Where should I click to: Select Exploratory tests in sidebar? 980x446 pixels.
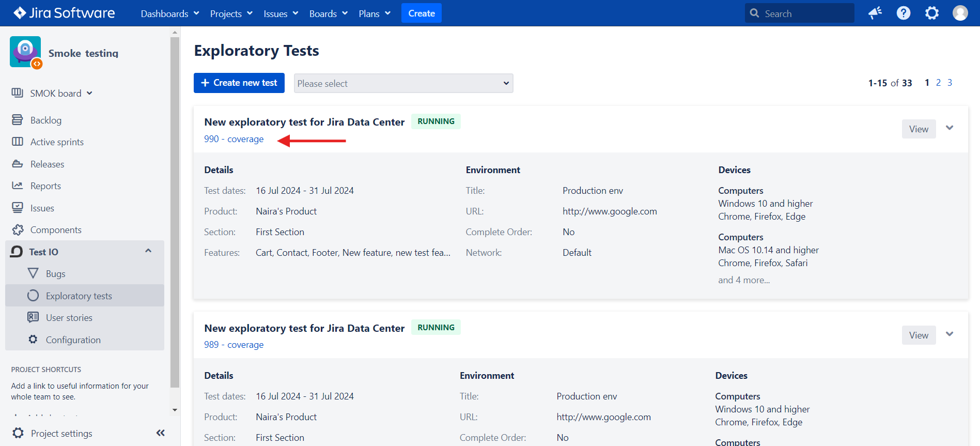pyautogui.click(x=85, y=296)
